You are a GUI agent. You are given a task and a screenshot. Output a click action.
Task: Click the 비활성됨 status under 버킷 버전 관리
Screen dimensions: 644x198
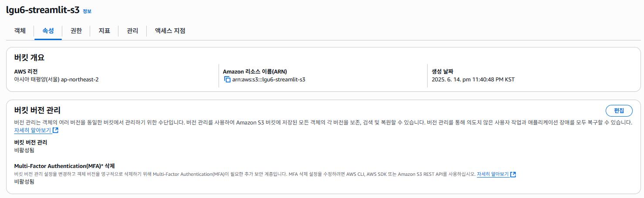point(24,150)
